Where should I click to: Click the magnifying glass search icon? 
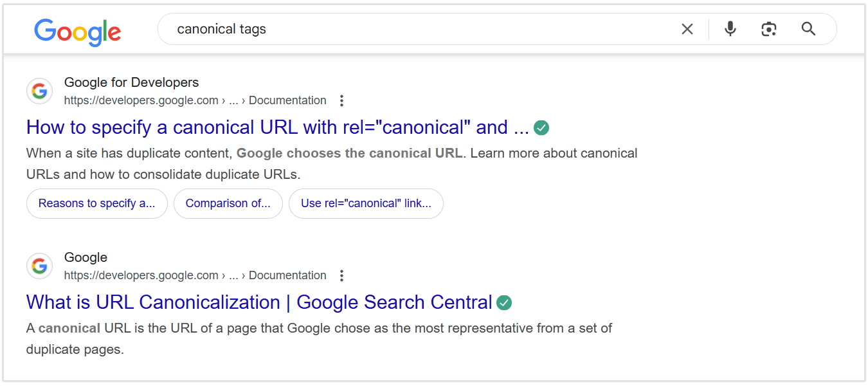coord(808,29)
